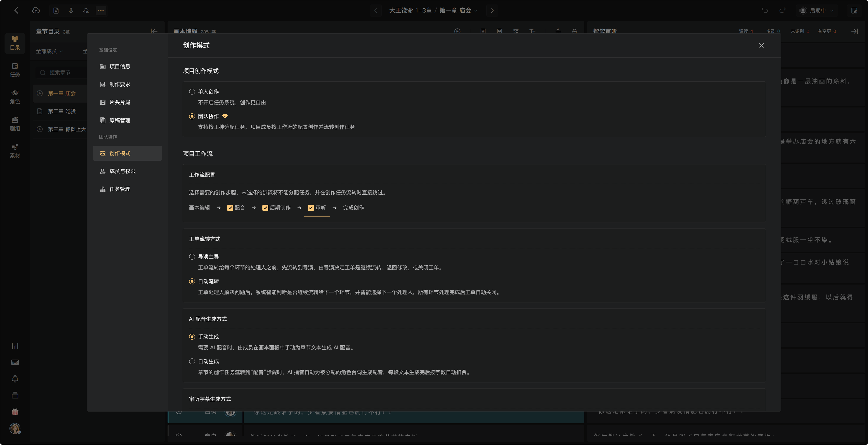Open the 任务 sidebar panel

[15, 70]
